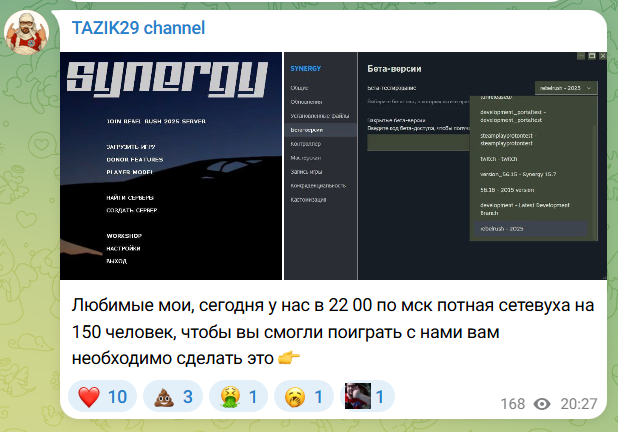Maximize the Steam properties window
The width and height of the screenshot is (618, 432).
coord(592,56)
